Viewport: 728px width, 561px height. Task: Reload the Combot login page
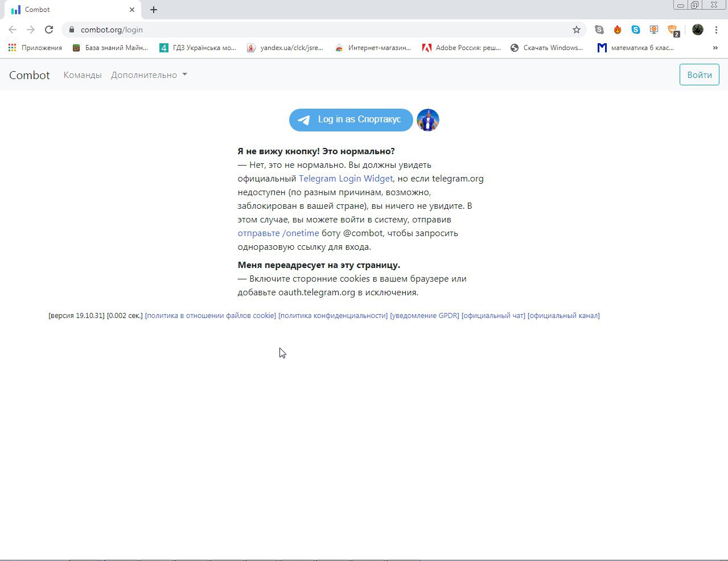[x=49, y=30]
